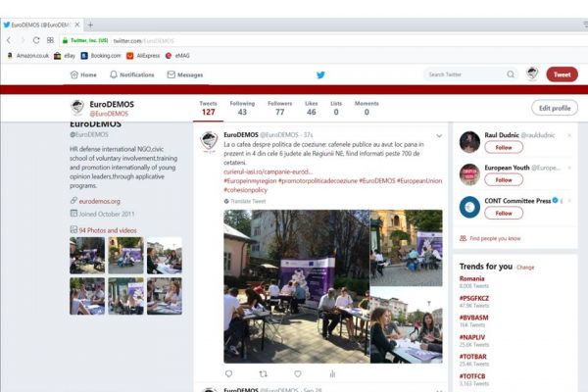Click the EuroDEMOS avatar in the first tweet

point(209,142)
